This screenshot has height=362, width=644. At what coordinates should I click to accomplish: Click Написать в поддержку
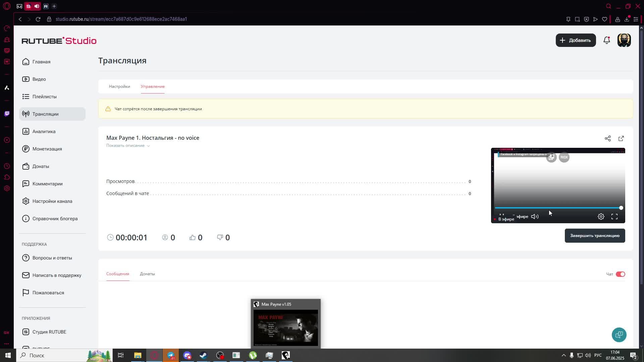[x=52, y=275]
